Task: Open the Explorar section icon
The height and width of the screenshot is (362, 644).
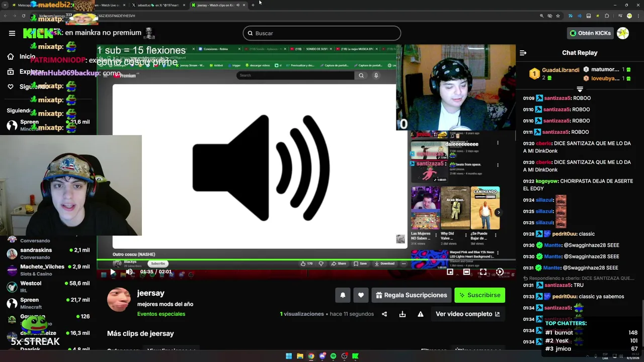Action: click(x=11, y=72)
